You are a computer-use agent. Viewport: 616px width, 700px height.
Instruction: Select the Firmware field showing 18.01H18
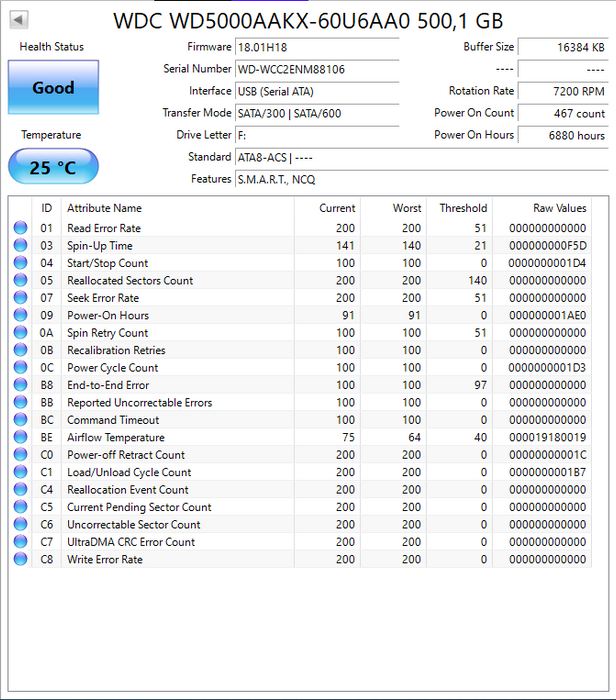(x=316, y=47)
